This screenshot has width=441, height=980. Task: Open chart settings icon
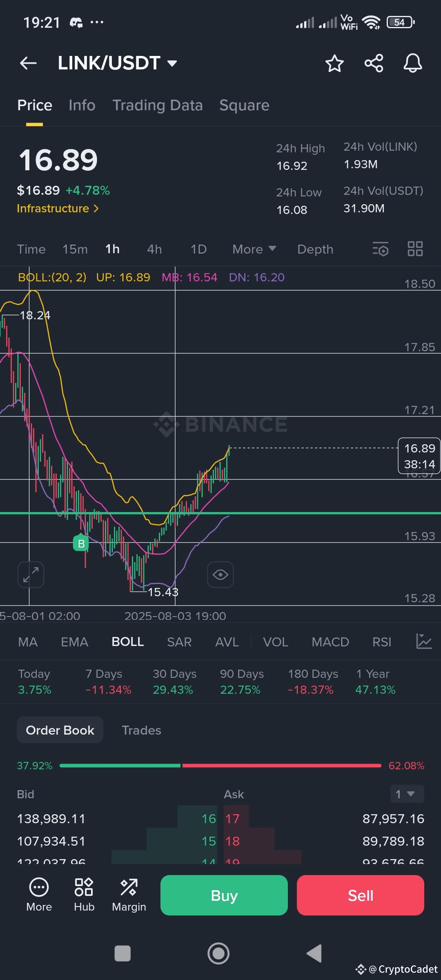380,249
